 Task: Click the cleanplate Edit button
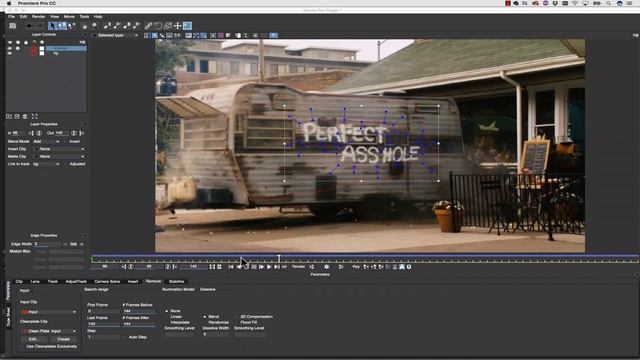[33, 339]
